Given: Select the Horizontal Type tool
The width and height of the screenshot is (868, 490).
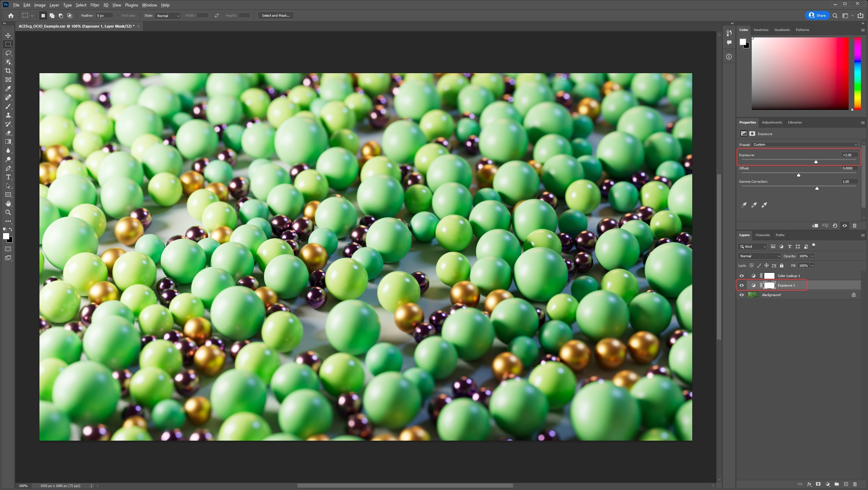Looking at the screenshot, I should point(8,177).
